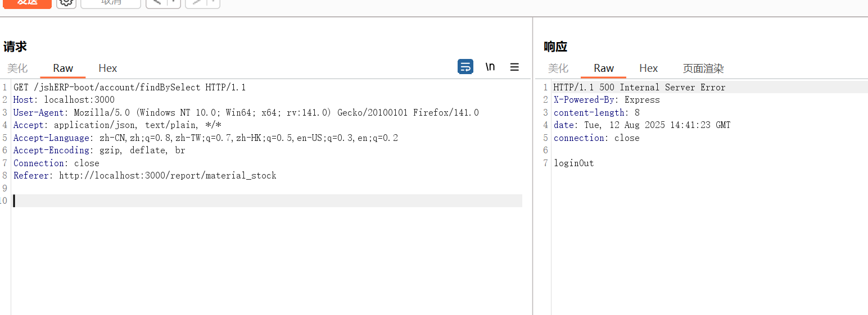Expand the forward arrow history dropdown
The image size is (868, 315).
point(213,3)
